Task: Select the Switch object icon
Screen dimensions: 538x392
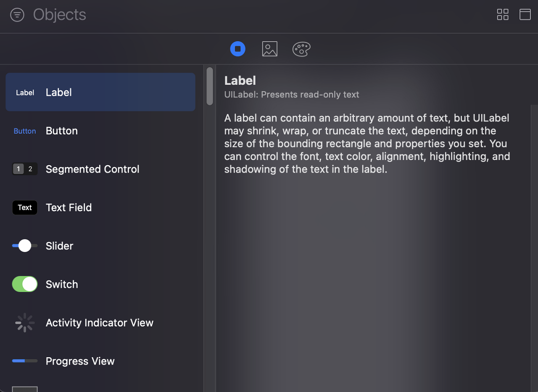Action: 25,284
